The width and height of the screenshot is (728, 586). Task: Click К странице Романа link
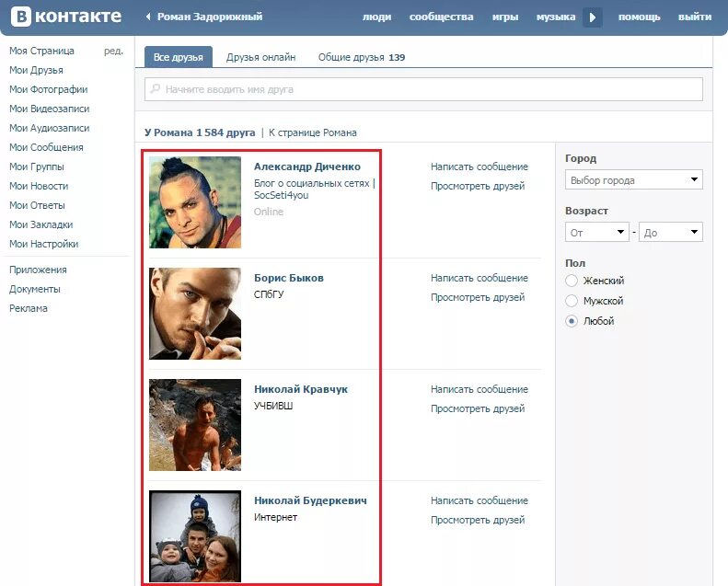tap(313, 132)
